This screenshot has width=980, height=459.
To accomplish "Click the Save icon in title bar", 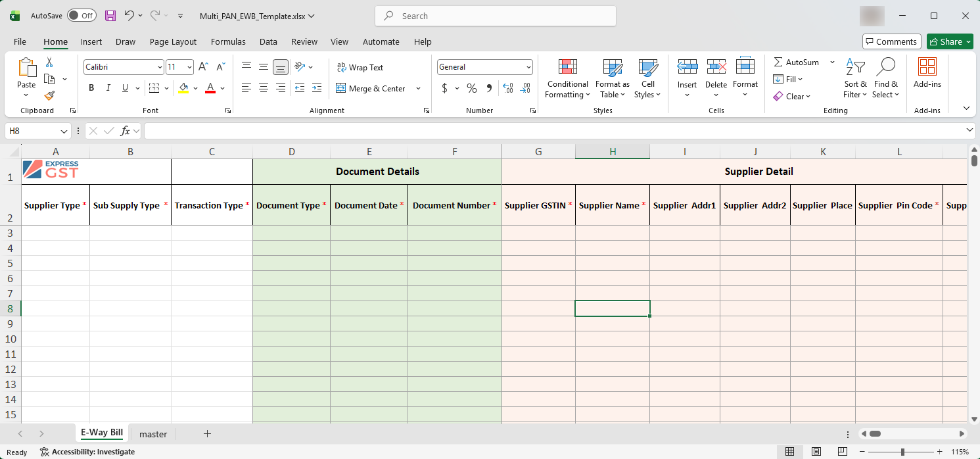I will click(110, 16).
